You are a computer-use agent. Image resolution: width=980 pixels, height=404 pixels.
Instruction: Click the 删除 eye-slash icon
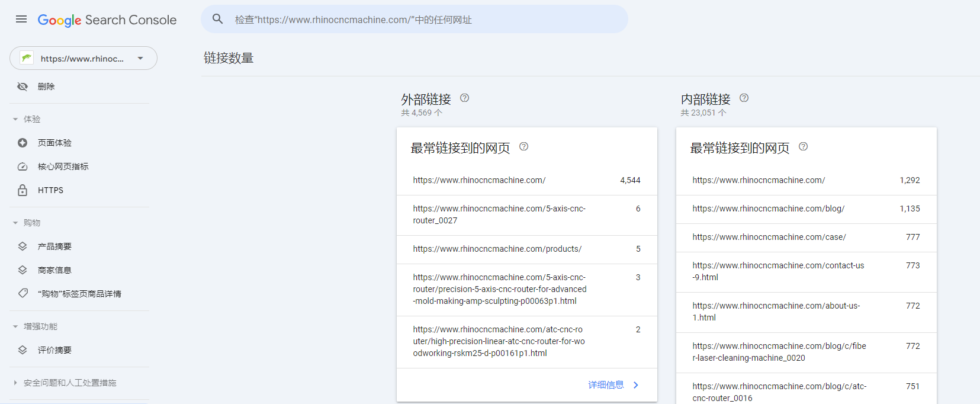coord(23,86)
